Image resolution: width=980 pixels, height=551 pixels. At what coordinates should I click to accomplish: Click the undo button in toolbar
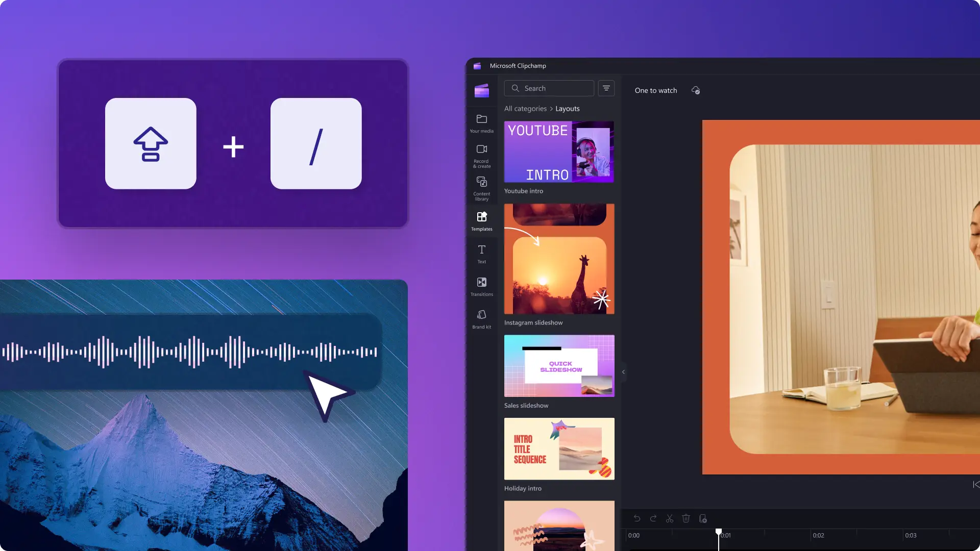pyautogui.click(x=636, y=518)
